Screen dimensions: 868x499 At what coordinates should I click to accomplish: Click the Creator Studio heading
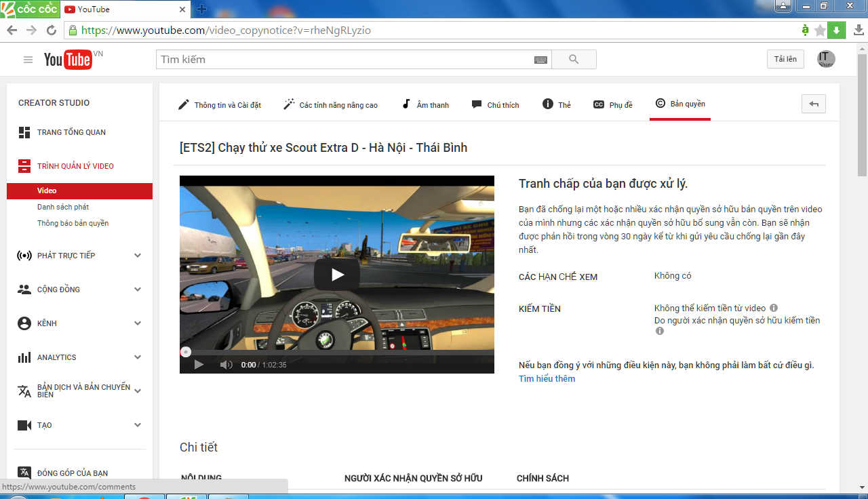pos(54,103)
